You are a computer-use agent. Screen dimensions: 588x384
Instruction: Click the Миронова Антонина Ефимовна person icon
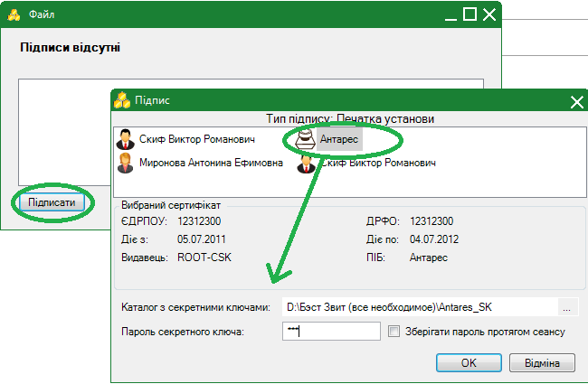126,164
